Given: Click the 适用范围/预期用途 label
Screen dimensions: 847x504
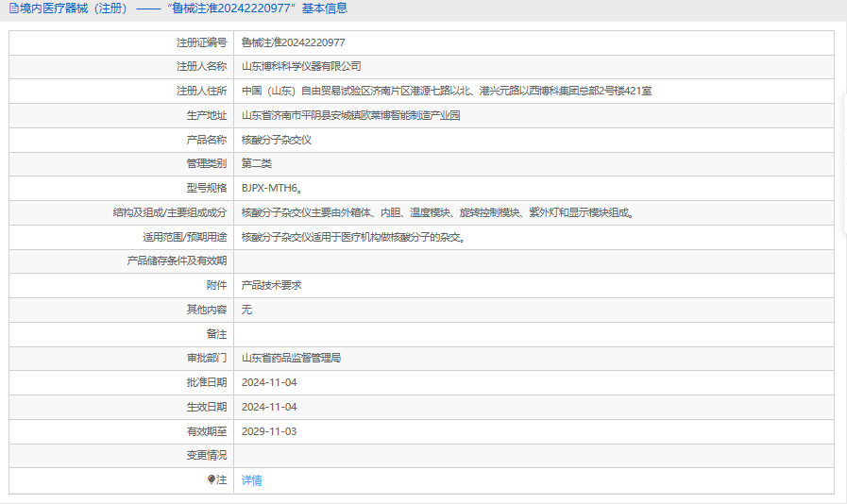Looking at the screenshot, I should point(185,237).
